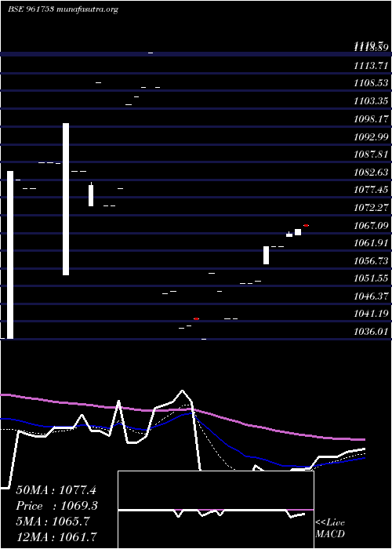The height and width of the screenshot is (549, 392).
Task: Click the Price : 1069.3 readout
Action: [x=56, y=506]
